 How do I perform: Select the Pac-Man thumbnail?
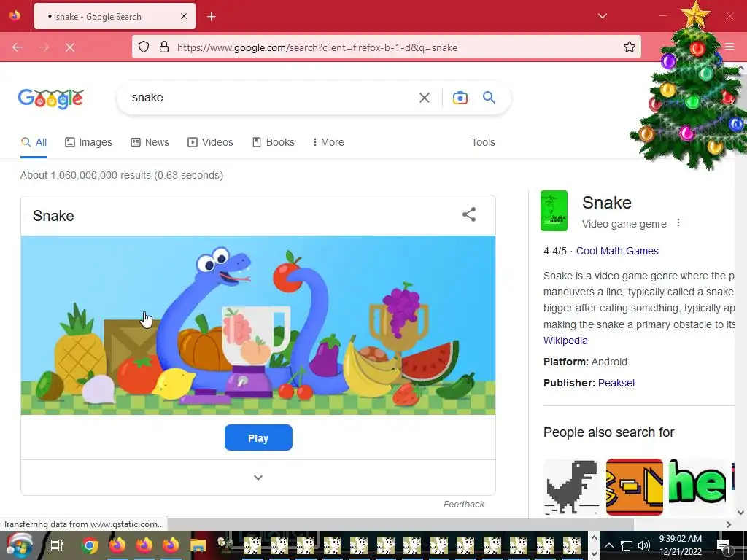pos(635,487)
